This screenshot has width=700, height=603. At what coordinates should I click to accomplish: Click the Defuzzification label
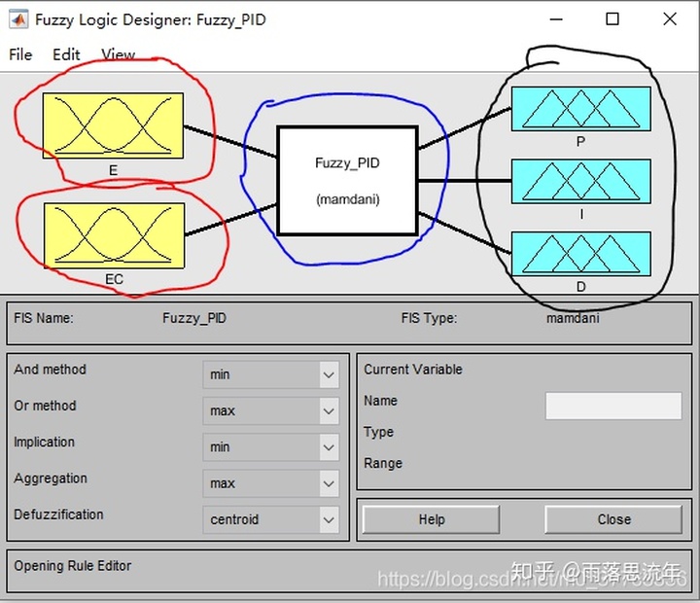tap(58, 514)
